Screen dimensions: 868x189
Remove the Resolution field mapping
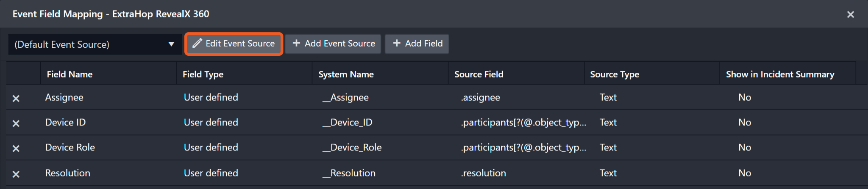(x=16, y=174)
